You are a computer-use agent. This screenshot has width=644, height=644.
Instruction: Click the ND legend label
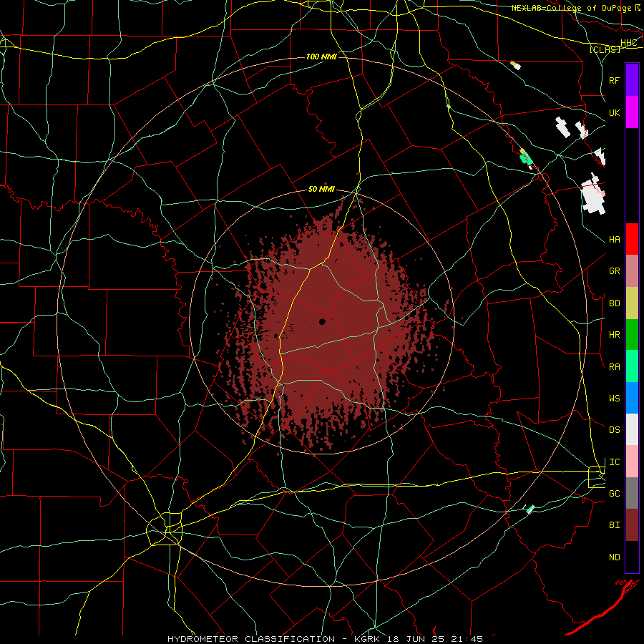(614, 557)
